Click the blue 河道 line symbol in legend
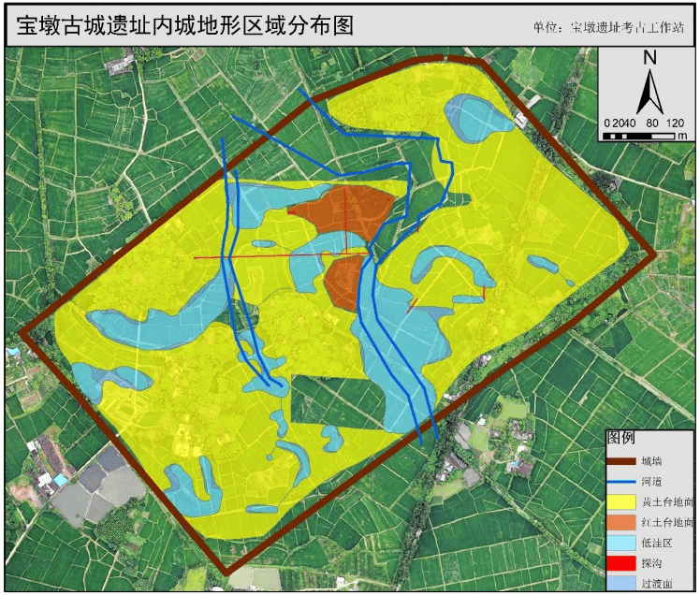Viewport: 700px width, 595px height. click(x=620, y=482)
